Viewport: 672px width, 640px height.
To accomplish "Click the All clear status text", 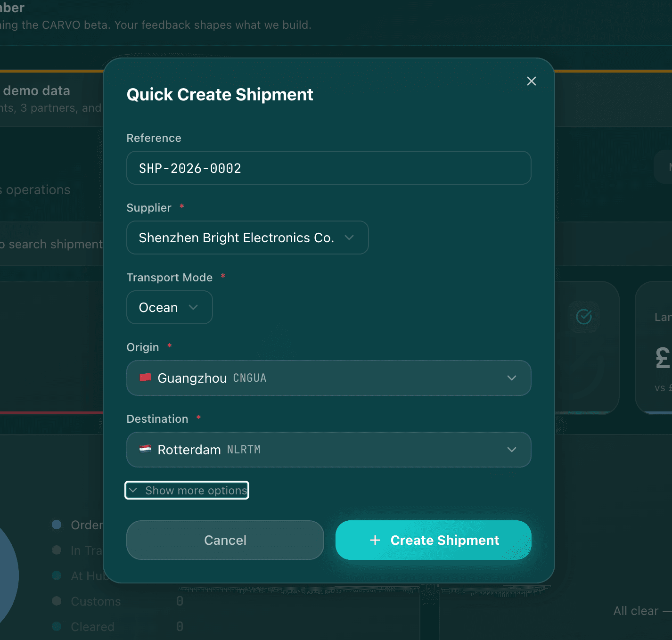I will click(x=635, y=610).
